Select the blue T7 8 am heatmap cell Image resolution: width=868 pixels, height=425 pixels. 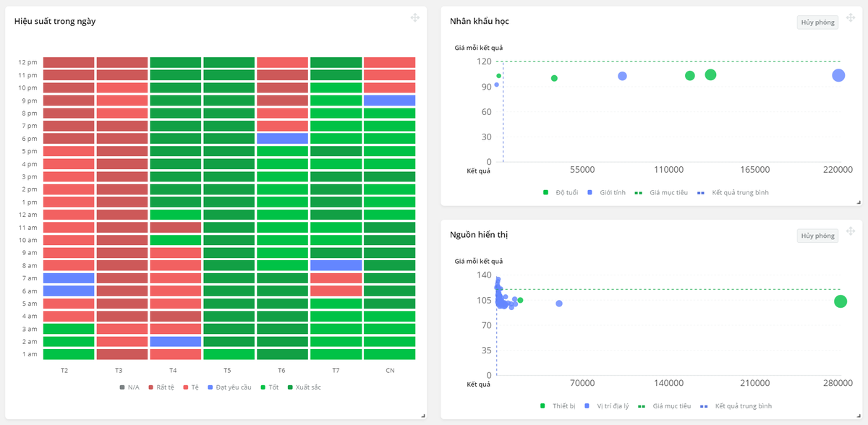(x=336, y=265)
